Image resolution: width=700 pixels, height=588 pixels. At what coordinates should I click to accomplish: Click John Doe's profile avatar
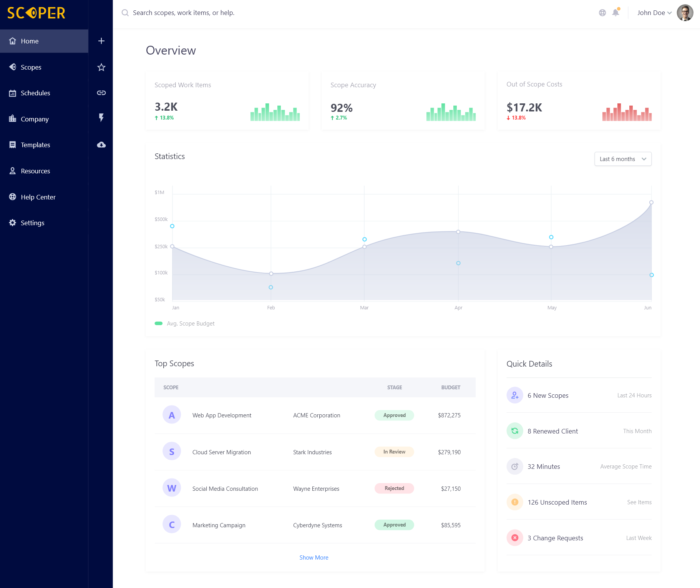685,13
